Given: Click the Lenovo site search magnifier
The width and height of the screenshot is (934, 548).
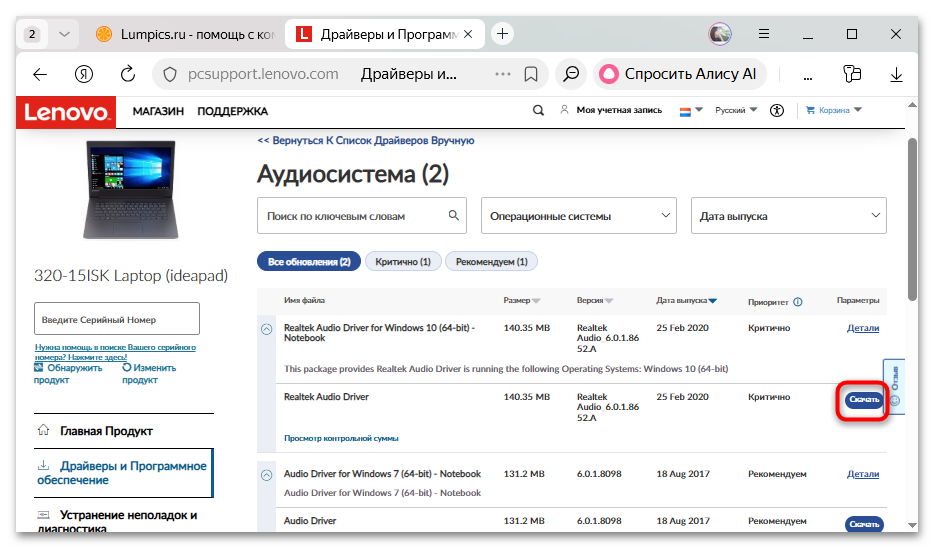Looking at the screenshot, I should click(x=538, y=110).
